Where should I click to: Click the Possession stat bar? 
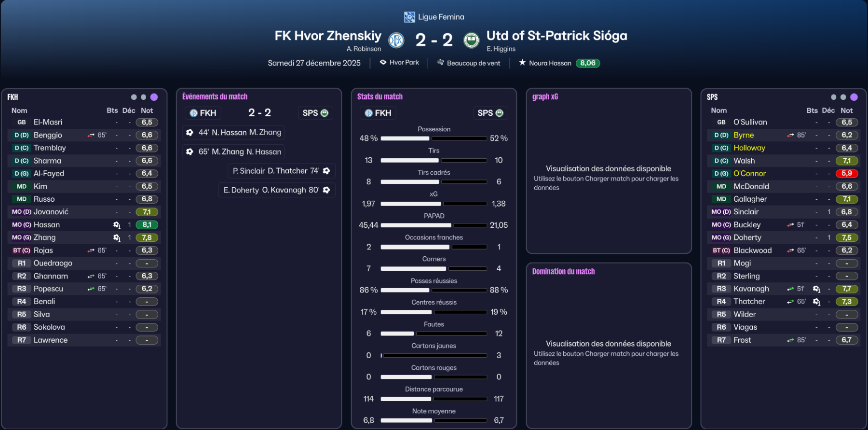pos(434,139)
